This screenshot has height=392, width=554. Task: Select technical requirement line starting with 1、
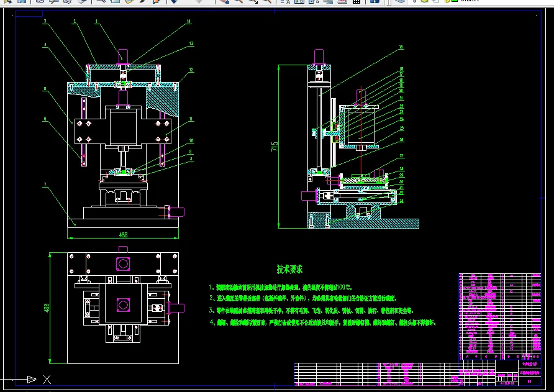[x=281, y=288]
